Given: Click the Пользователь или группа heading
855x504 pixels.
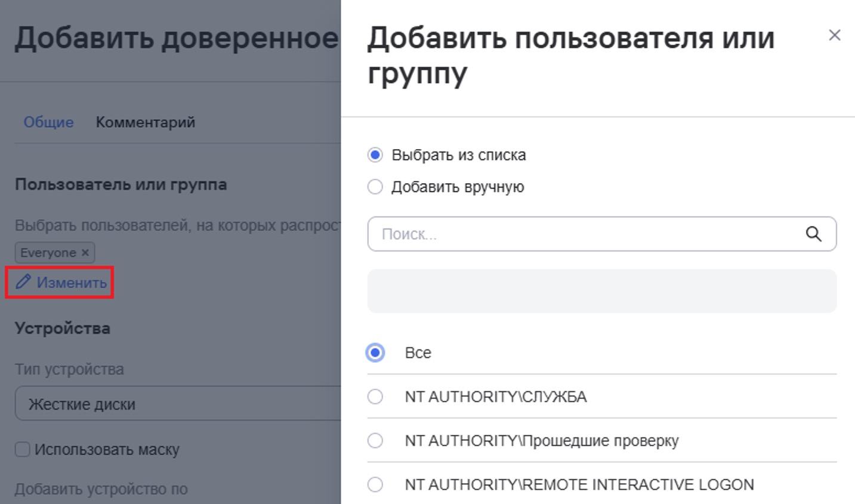Looking at the screenshot, I should point(121,184).
